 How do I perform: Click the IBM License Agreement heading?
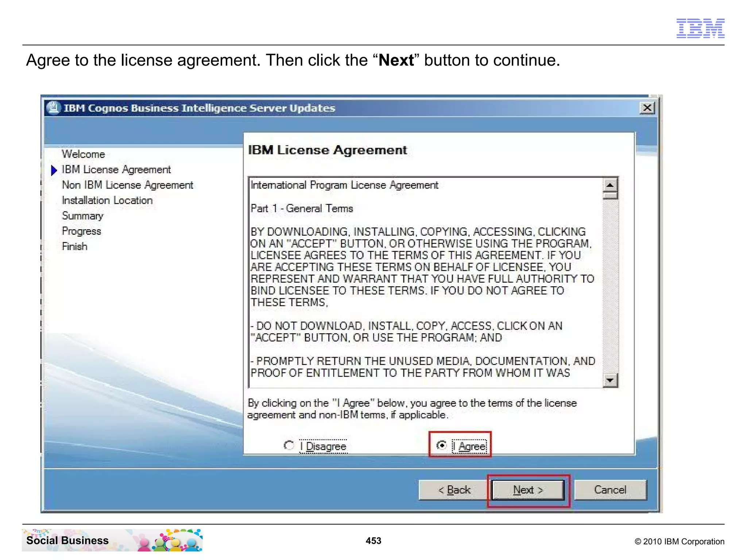[328, 150]
